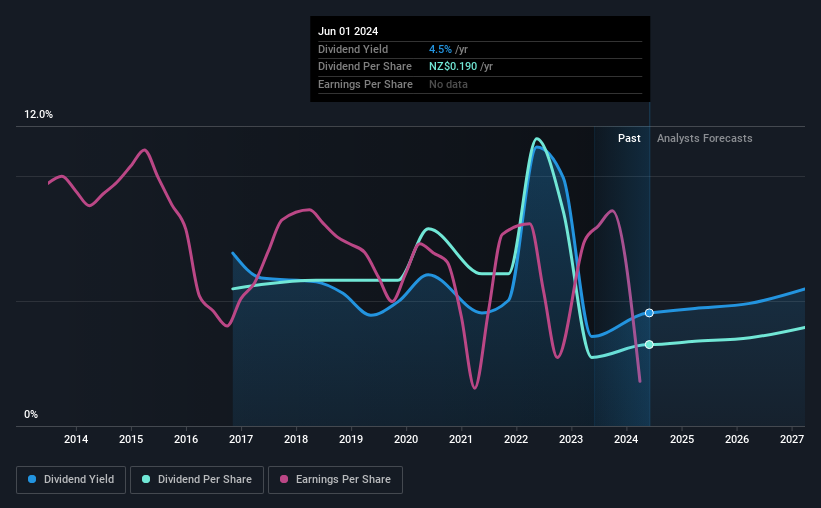Click the NZ$0.190 dividend per share value

453,67
